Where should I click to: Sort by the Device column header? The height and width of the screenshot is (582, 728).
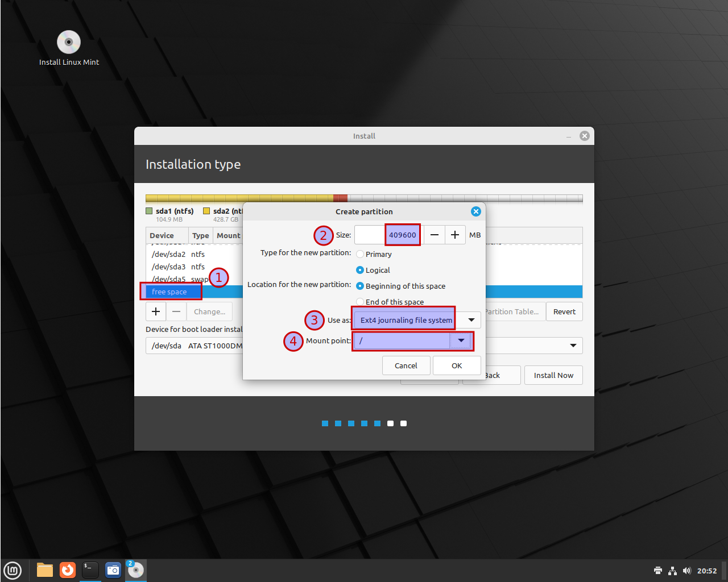point(167,235)
